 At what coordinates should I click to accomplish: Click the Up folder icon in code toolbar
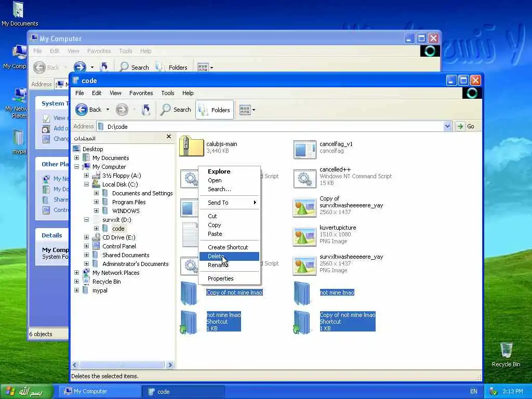pyautogui.click(x=146, y=110)
